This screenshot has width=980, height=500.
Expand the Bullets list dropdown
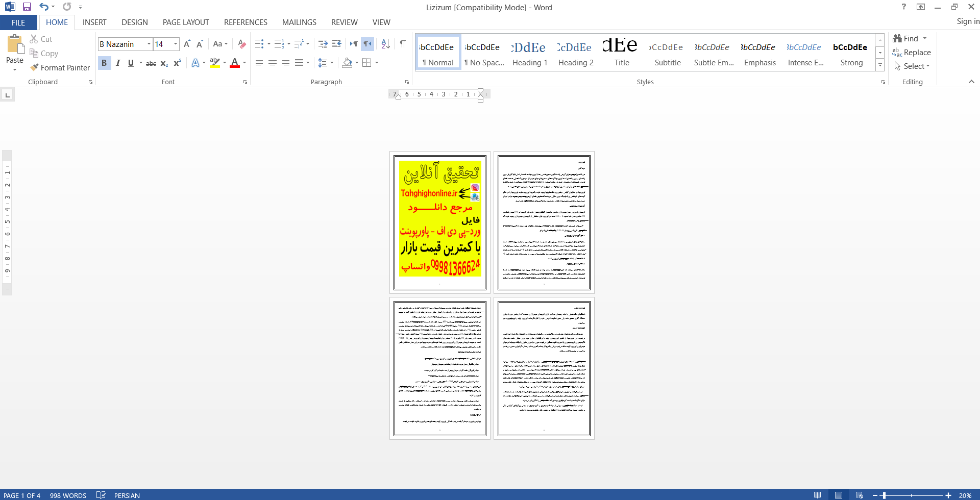tap(269, 44)
